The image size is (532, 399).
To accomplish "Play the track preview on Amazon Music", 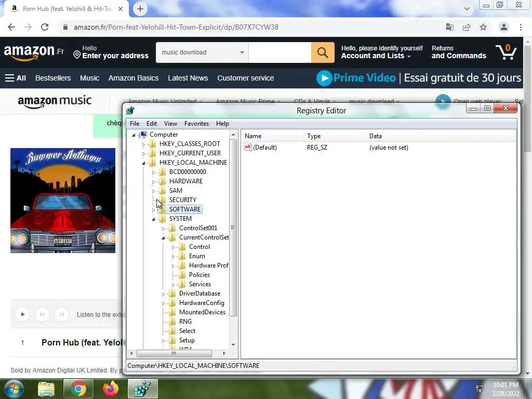I will pyautogui.click(x=23, y=314).
